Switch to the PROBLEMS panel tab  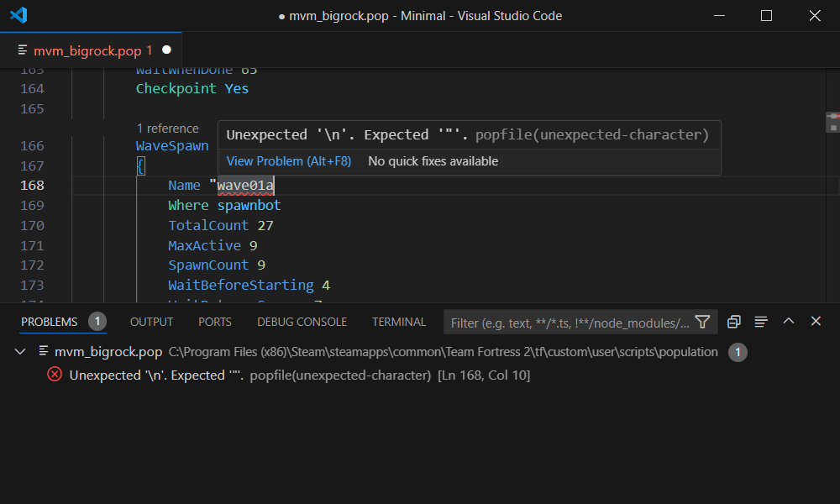(x=50, y=322)
